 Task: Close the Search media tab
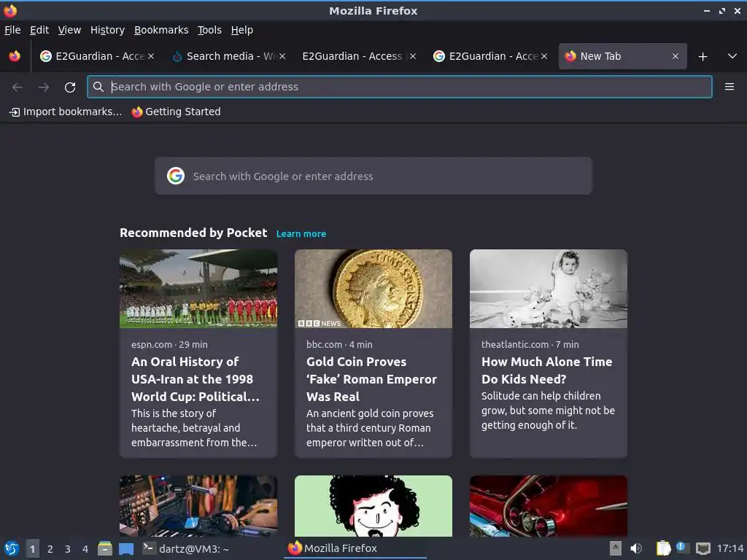coord(282,56)
